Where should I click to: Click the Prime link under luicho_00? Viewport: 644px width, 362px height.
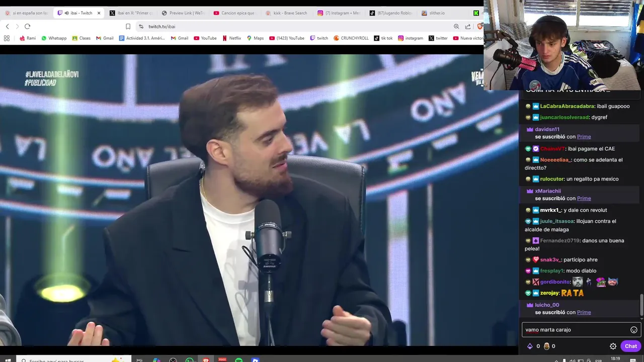584,312
